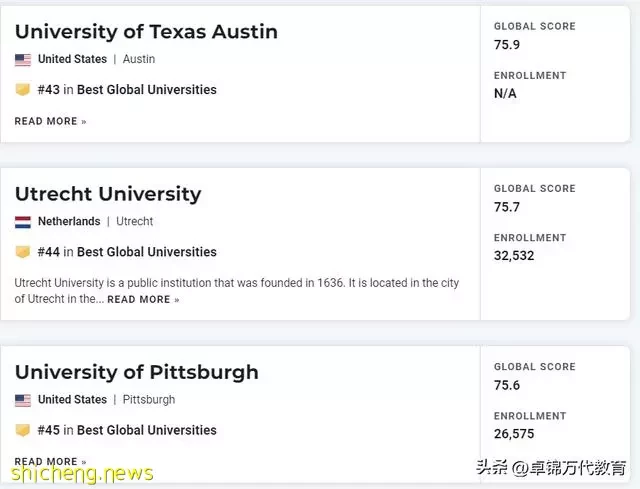Select #45 in Best Global Universities link

point(127,430)
